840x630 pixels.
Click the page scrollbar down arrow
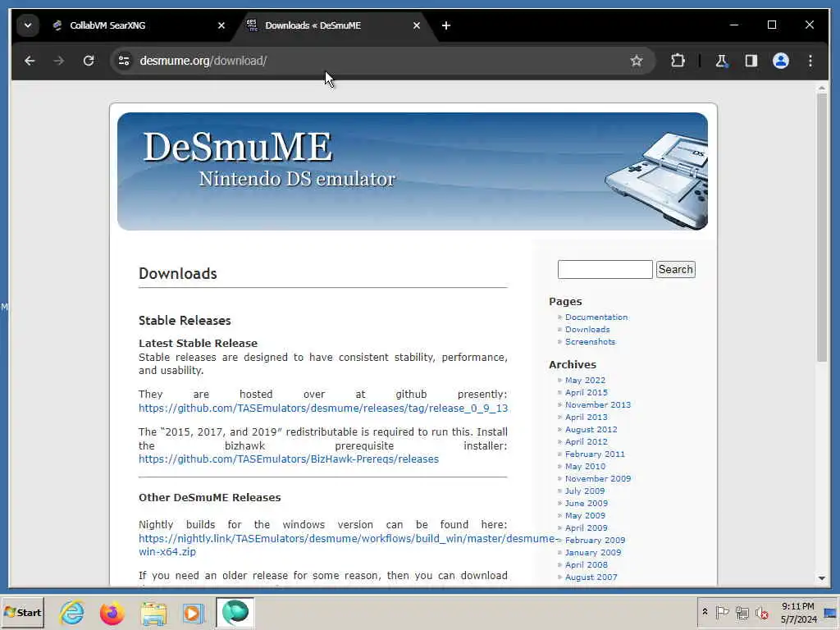(x=822, y=578)
